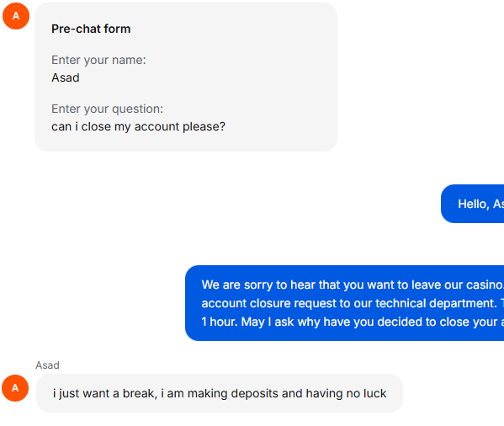The width and height of the screenshot is (504, 426).
Task: Click the 'account closure request' message line
Action: [x=353, y=304]
